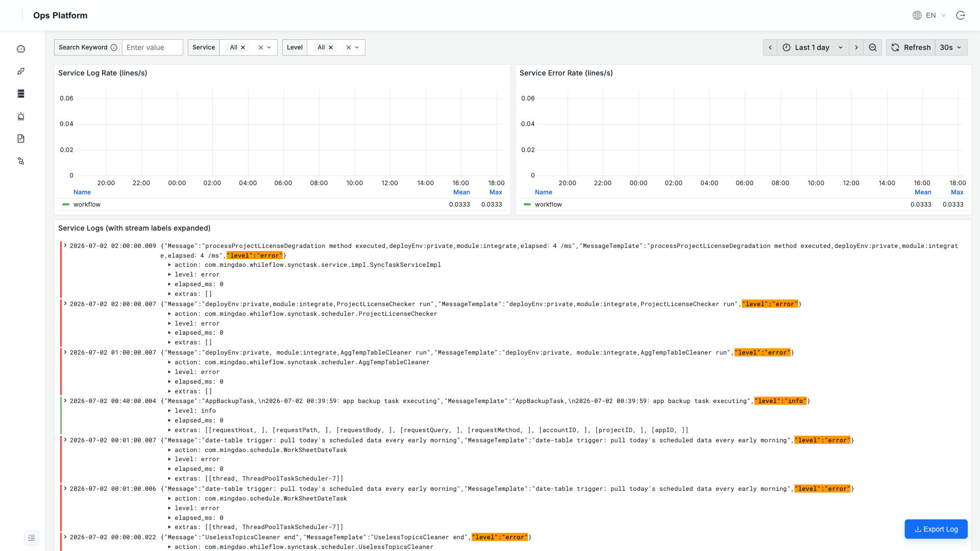The width and height of the screenshot is (980, 551).
Task: Shift time range forward with right arrow
Action: 856,47
